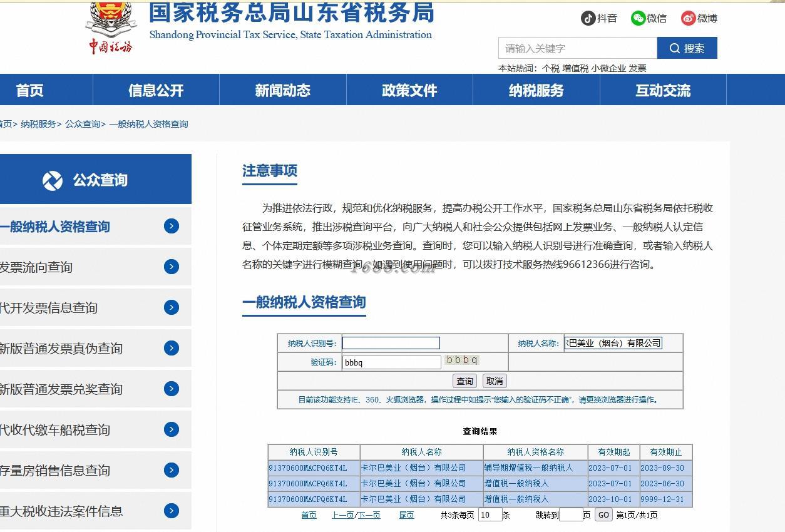Click the 纳税人资格名称 column header

(535, 452)
